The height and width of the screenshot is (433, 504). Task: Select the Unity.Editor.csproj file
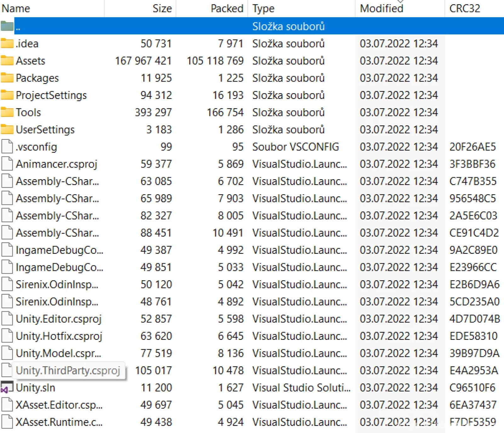pyautogui.click(x=59, y=319)
